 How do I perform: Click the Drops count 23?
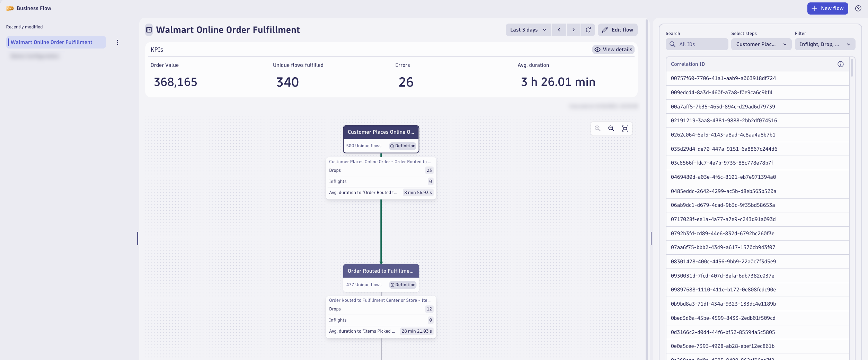429,170
